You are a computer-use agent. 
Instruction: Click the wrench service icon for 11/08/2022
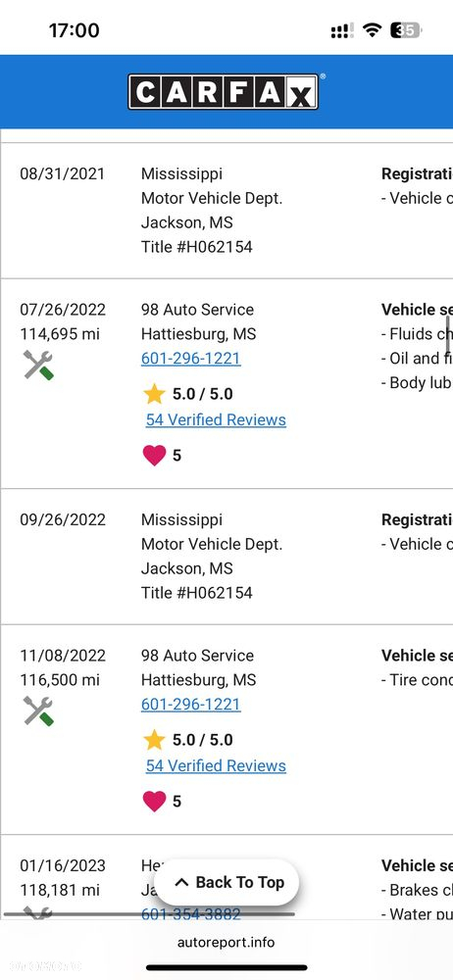tap(38, 711)
